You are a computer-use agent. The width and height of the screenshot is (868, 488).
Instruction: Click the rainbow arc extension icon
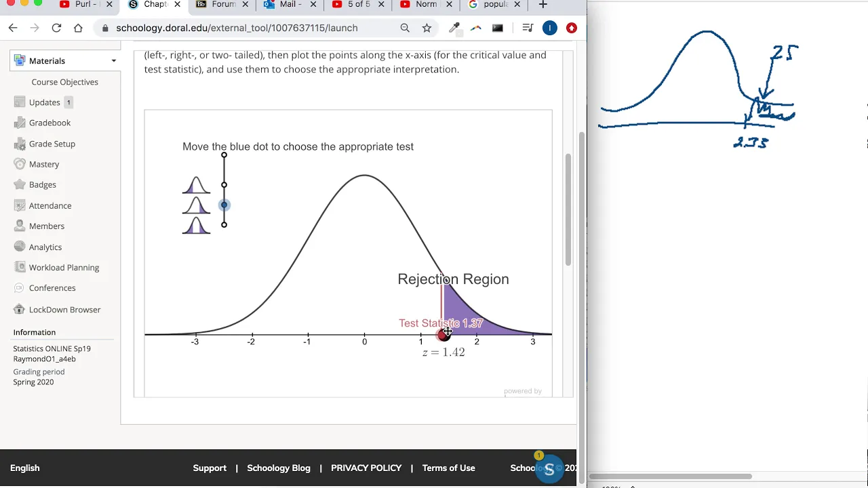(x=476, y=28)
